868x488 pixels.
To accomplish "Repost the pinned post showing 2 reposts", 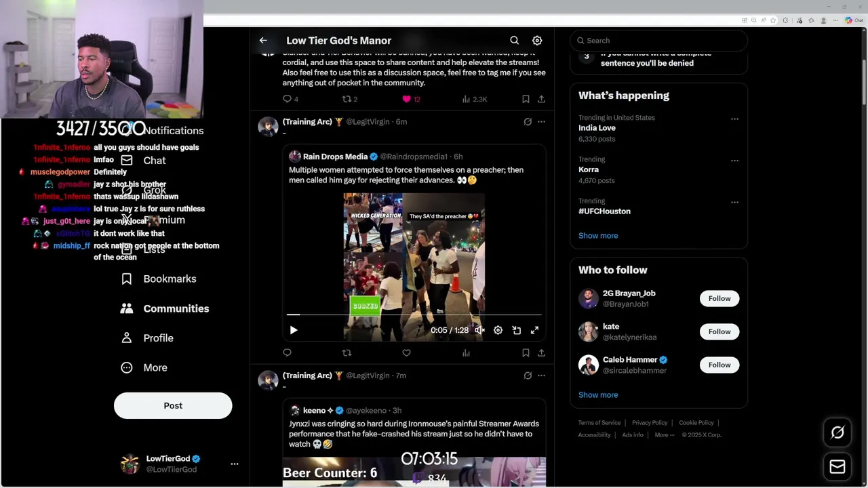I will click(x=349, y=99).
